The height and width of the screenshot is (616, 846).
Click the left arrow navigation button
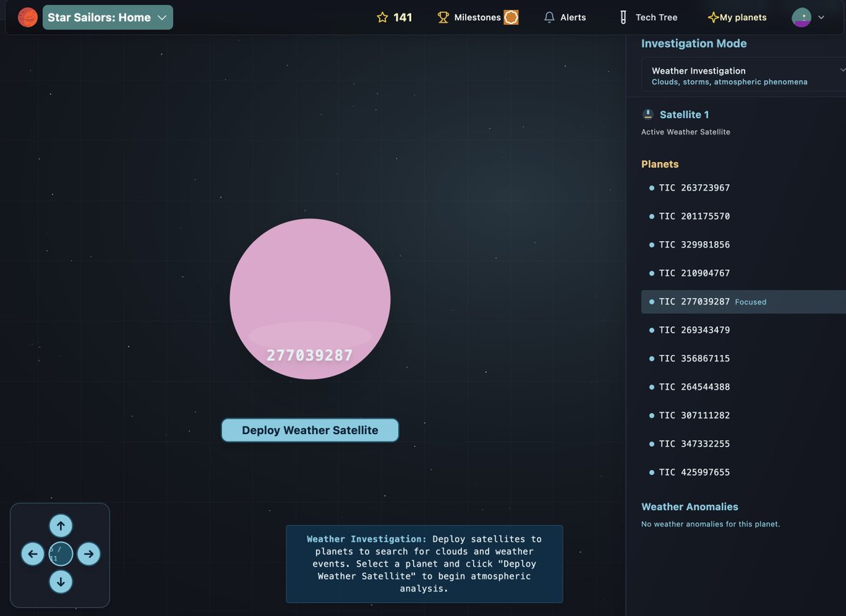tap(32, 554)
